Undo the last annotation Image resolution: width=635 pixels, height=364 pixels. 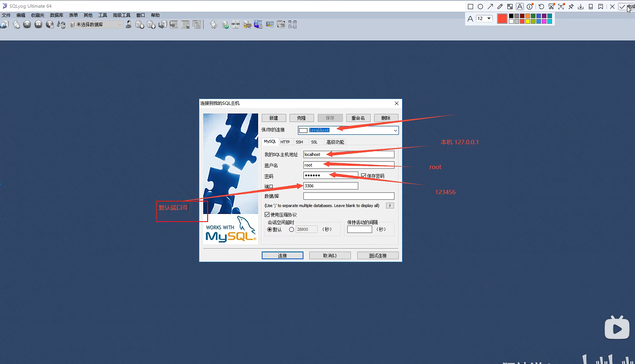541,7
